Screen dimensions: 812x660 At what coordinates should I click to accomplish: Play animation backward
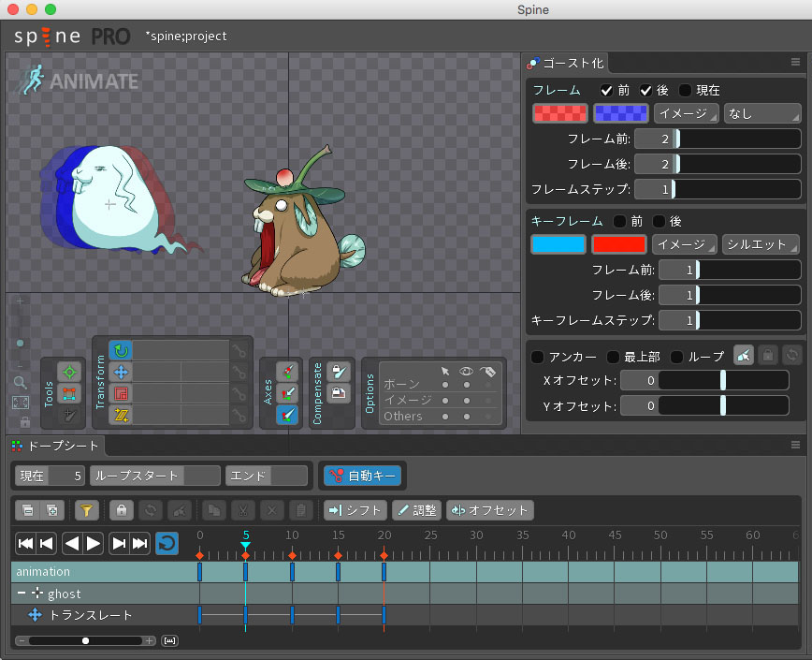73,543
